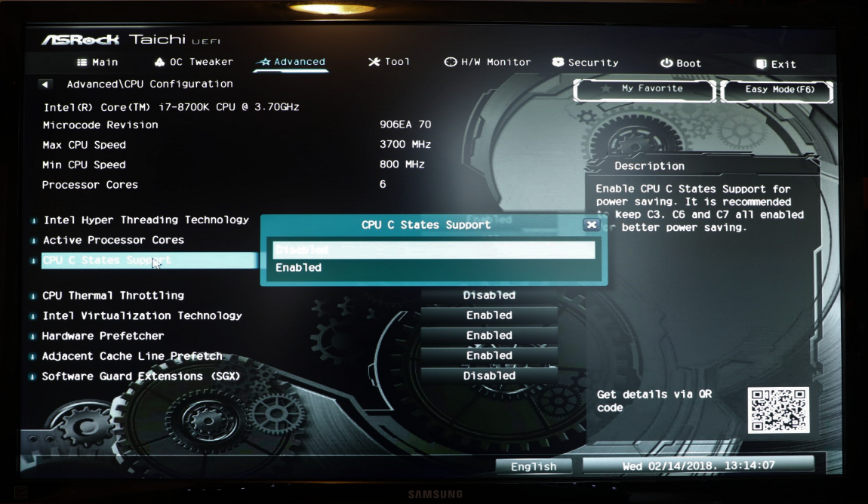Viewport: 868px width, 504px height.
Task: Select CPU C States Support row
Action: click(x=149, y=260)
